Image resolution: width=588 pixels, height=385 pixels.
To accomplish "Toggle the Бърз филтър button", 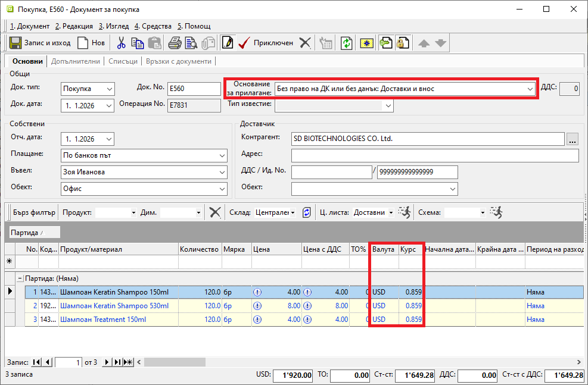I will coord(34,212).
